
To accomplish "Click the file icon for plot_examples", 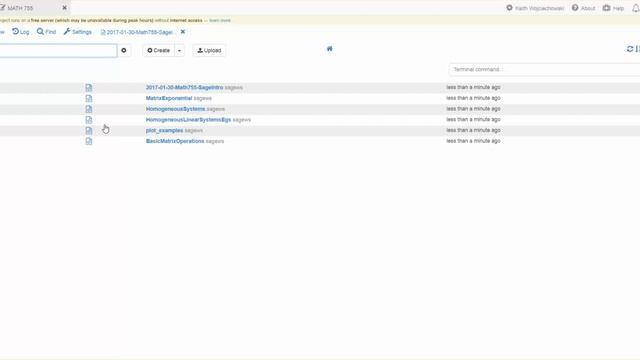I will pyautogui.click(x=89, y=130).
